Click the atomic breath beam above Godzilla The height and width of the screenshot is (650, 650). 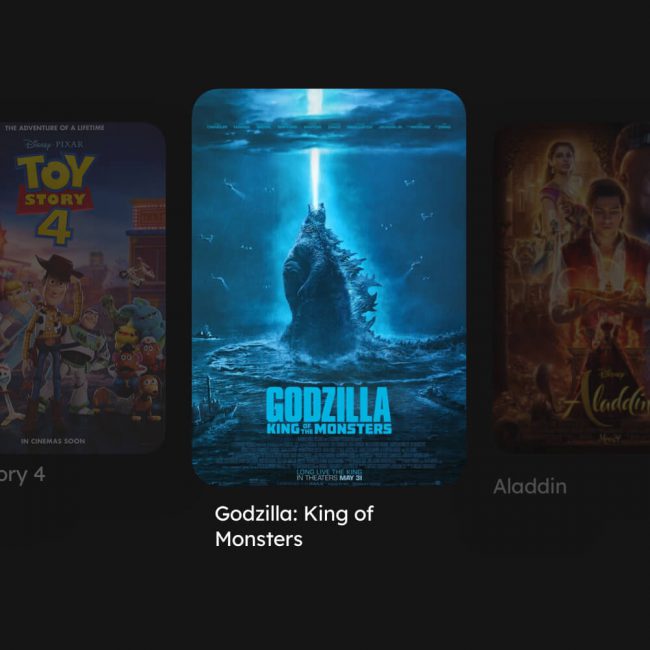point(315,149)
